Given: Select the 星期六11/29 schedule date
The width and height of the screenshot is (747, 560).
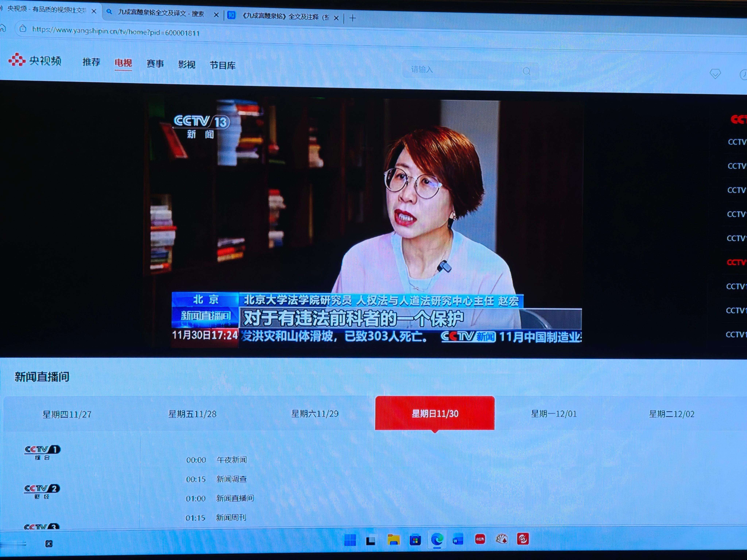Looking at the screenshot, I should tap(314, 414).
